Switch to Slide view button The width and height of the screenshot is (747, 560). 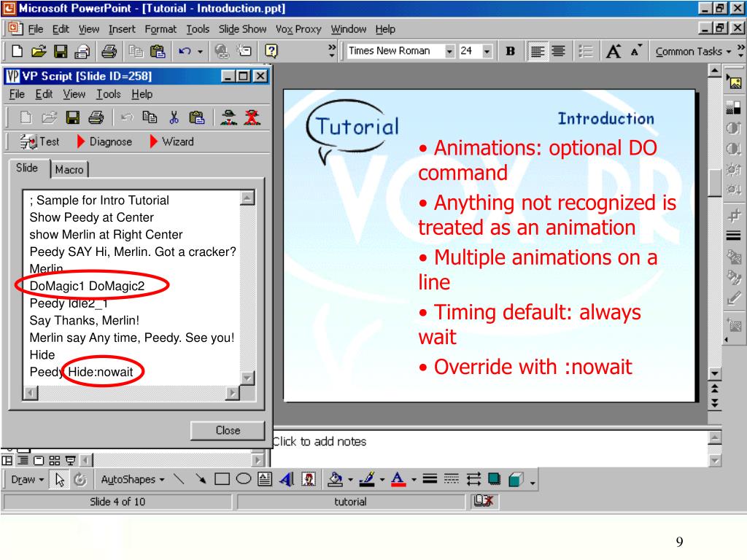click(x=39, y=461)
